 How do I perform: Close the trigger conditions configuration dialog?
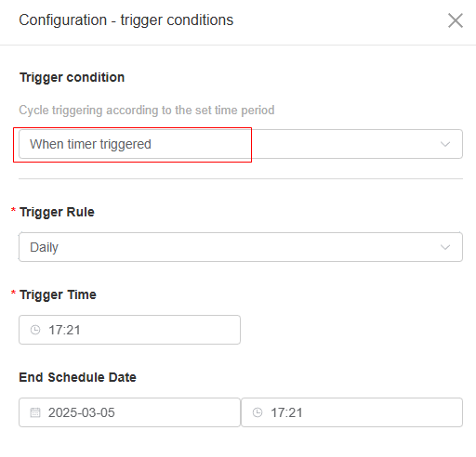click(456, 20)
